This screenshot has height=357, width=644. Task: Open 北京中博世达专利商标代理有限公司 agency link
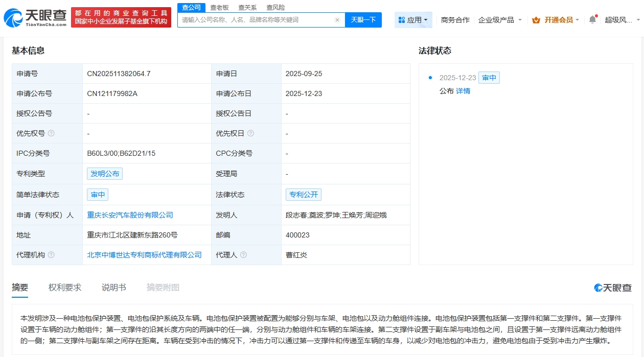click(x=144, y=255)
